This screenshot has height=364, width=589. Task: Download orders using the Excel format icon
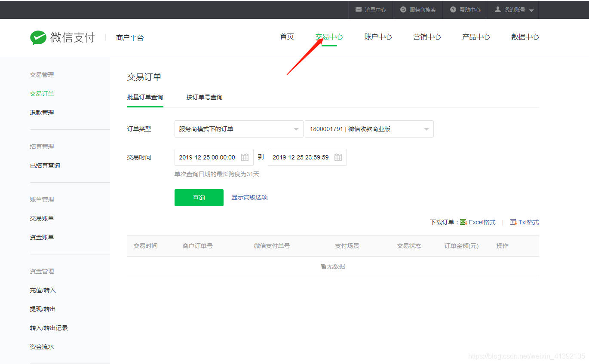point(463,222)
